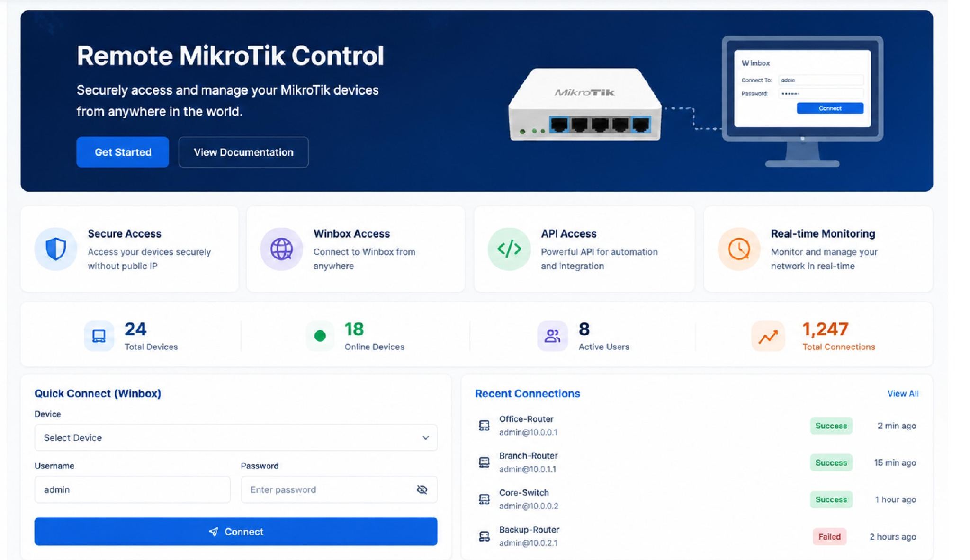
Task: Click the Recent Connections heading
Action: 528,393
